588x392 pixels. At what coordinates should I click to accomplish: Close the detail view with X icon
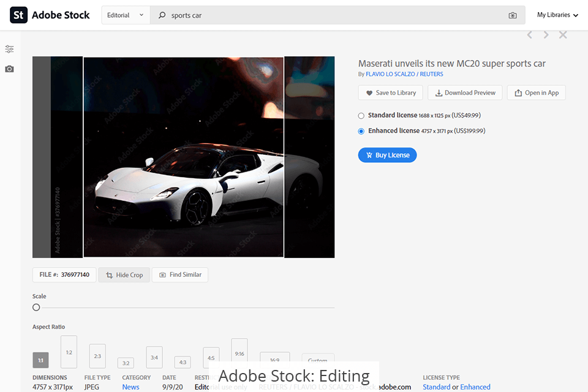(563, 35)
